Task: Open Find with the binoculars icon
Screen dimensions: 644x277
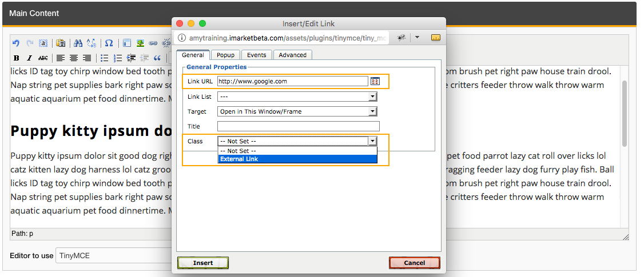Action: [78, 43]
